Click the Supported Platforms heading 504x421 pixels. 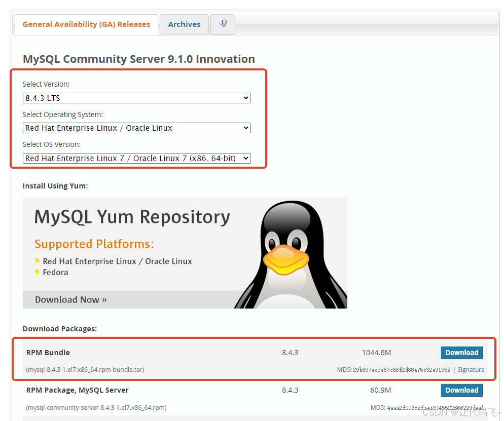(x=94, y=244)
